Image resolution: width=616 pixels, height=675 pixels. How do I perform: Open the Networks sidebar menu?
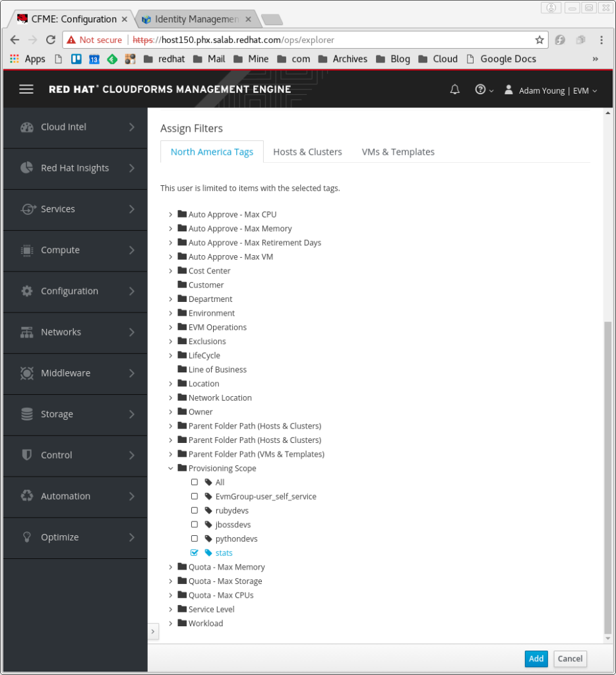75,332
